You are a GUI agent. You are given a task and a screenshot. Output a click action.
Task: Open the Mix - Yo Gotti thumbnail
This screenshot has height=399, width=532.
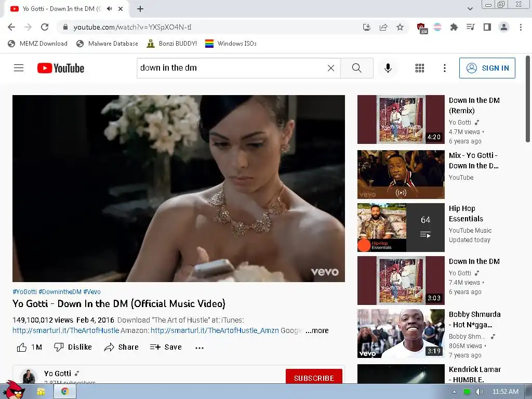pyautogui.click(x=401, y=175)
